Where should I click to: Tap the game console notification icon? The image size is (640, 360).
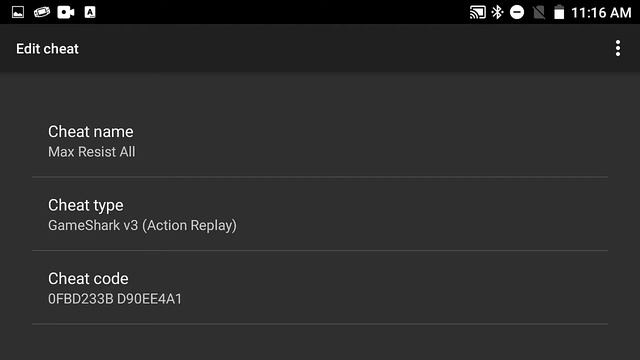coord(42,12)
